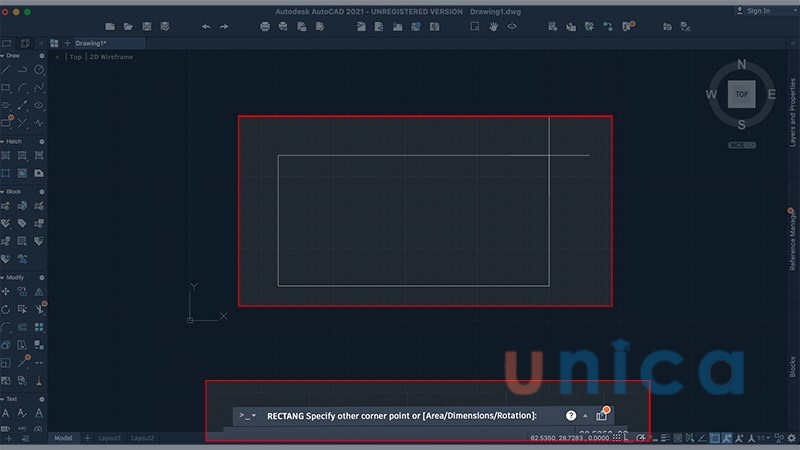Select the Pan hand tool in toolbar
Screen dimensions: 800x450
point(493,27)
